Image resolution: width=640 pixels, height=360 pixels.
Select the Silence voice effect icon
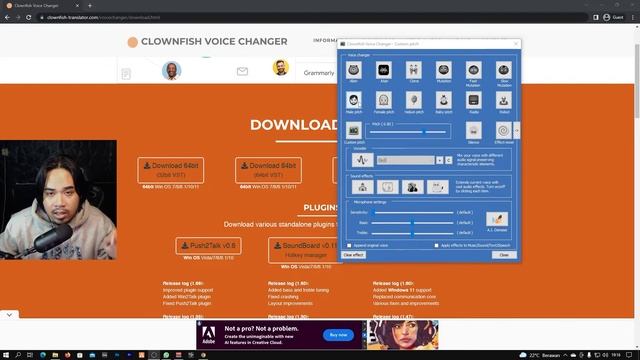[473, 131]
